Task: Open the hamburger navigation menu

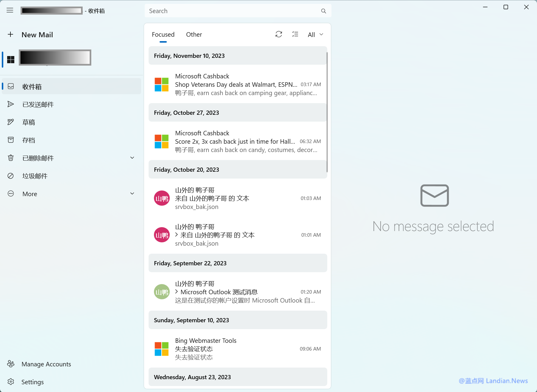Action: click(10, 10)
